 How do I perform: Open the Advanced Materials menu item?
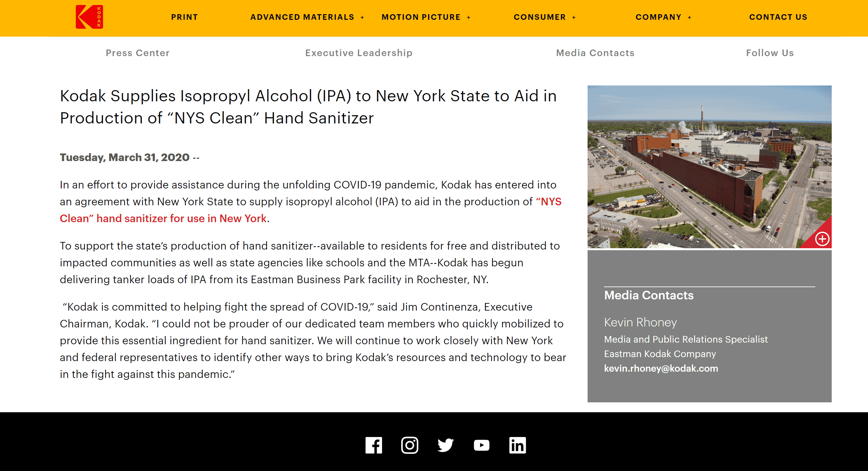(x=302, y=17)
